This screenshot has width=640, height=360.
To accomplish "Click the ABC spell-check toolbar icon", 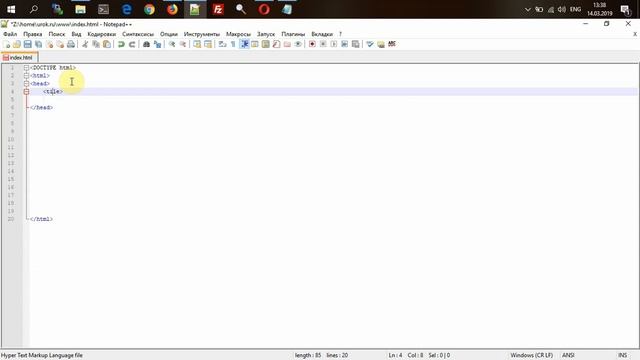I will [x=392, y=44].
